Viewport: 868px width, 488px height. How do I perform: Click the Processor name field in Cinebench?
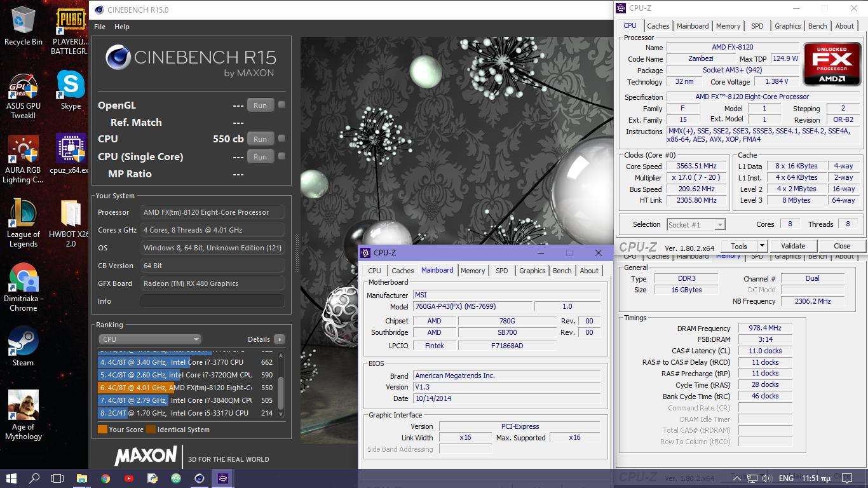click(212, 212)
